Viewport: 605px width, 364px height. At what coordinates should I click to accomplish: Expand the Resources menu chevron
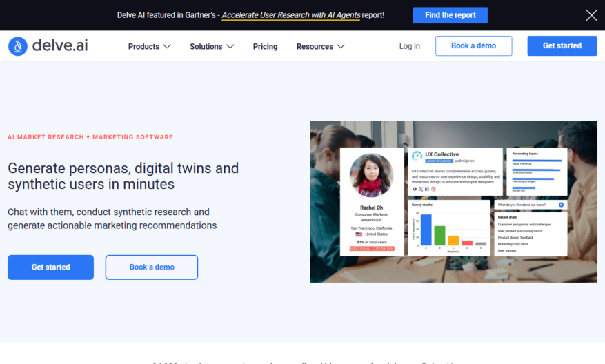click(341, 46)
